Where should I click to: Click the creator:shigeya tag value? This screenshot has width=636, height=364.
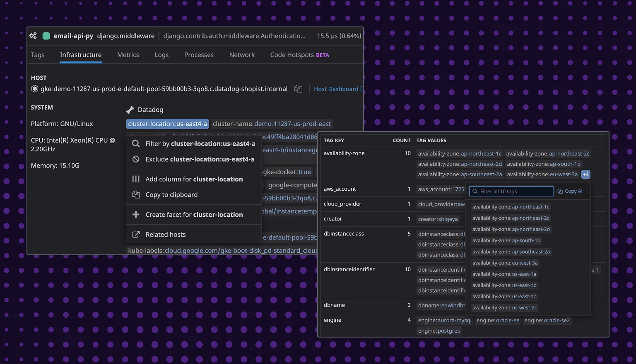pyautogui.click(x=438, y=219)
